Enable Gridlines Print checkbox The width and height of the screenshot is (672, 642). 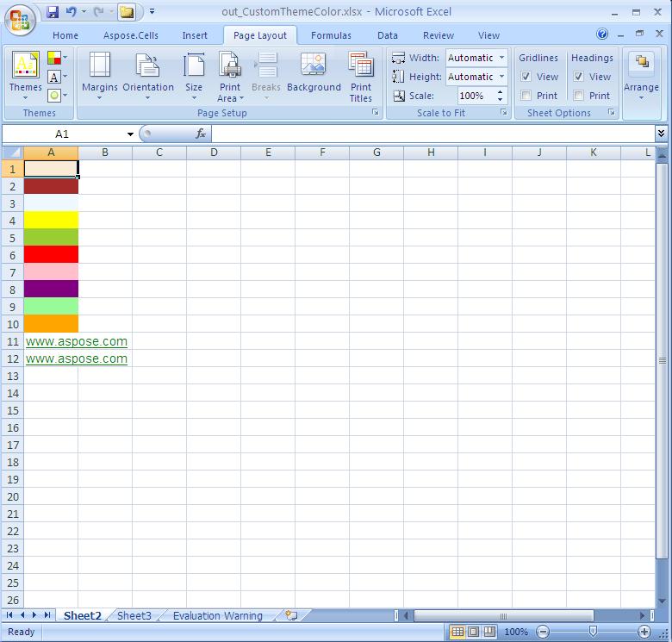(526, 96)
